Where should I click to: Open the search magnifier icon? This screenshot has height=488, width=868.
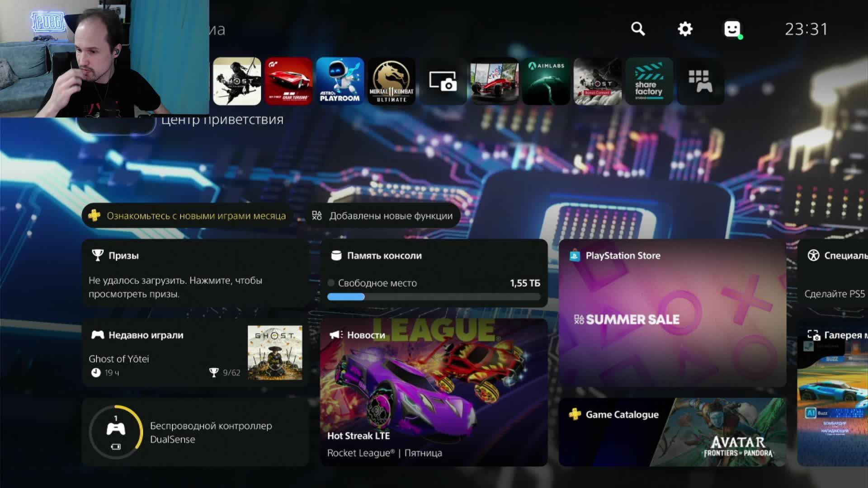[x=638, y=29]
